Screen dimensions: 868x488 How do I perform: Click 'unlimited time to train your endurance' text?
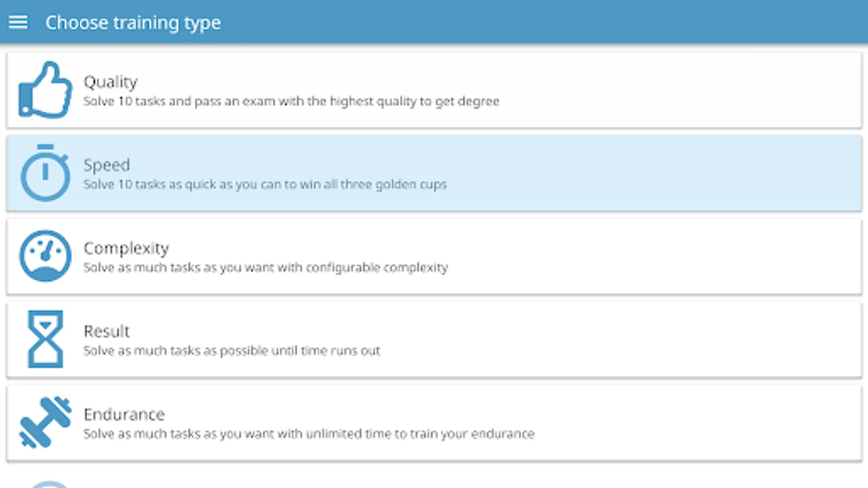click(x=308, y=434)
